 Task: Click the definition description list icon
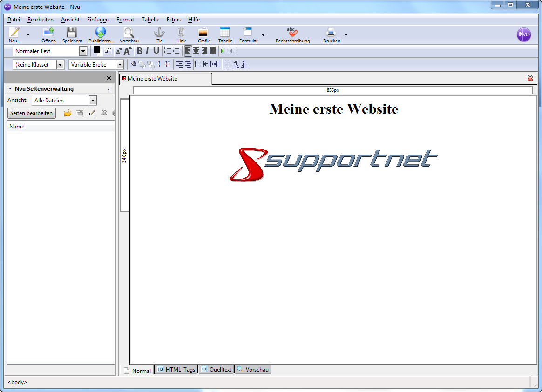click(188, 64)
